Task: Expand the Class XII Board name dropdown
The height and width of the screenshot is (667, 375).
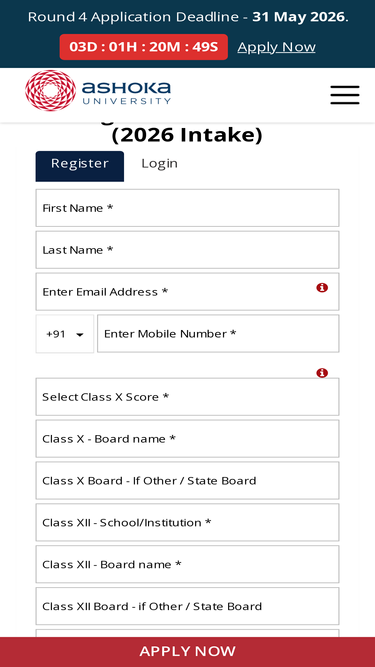Action: click(x=188, y=564)
